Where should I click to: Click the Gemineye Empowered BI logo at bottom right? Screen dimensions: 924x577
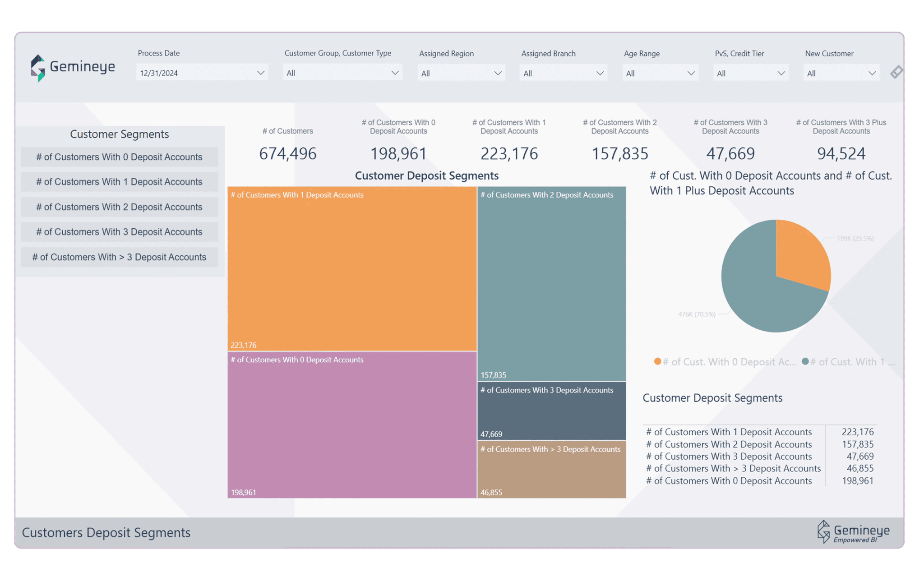tap(854, 532)
